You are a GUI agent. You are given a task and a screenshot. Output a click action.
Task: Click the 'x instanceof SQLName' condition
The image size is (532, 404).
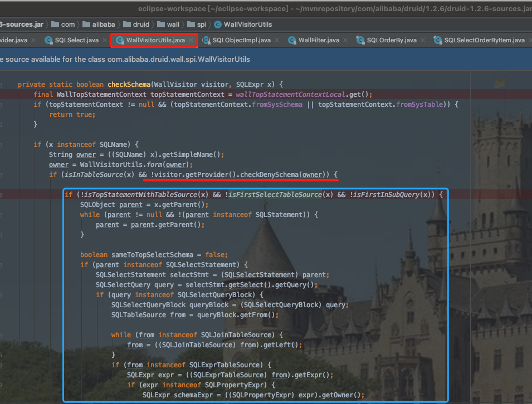[x=88, y=145]
